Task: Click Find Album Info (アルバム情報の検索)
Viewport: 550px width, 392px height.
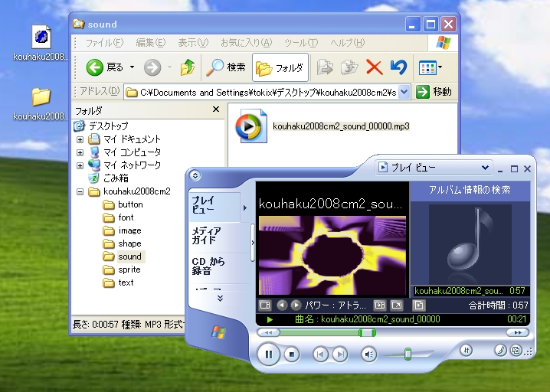Action: [470, 190]
